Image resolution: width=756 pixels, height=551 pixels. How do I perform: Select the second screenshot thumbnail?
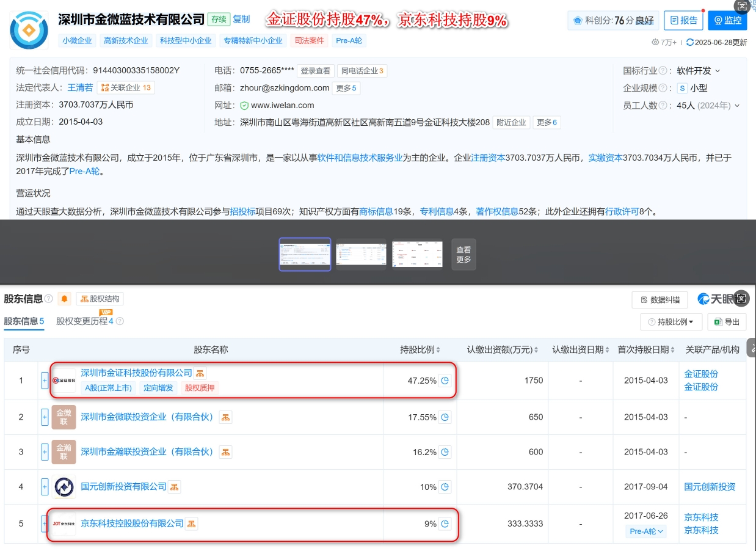pyautogui.click(x=361, y=254)
